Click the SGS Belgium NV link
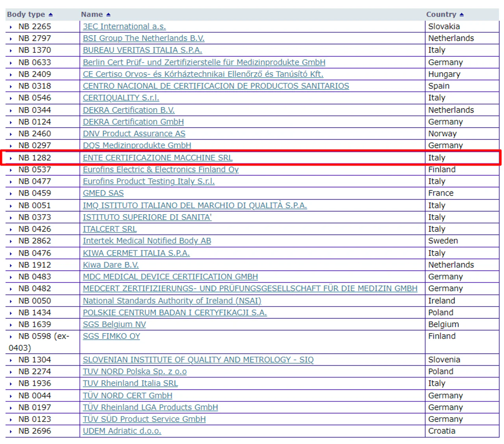Viewport: 504px width, 444px height. tap(114, 324)
